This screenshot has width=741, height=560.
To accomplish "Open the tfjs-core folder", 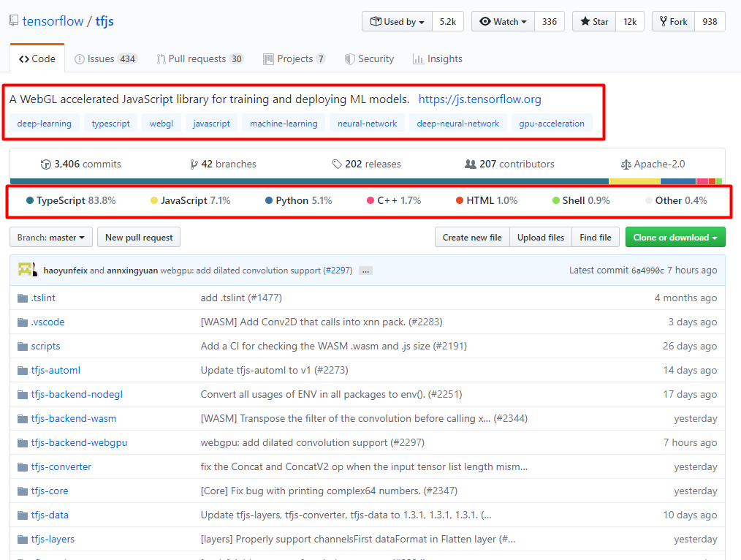I will (x=50, y=491).
